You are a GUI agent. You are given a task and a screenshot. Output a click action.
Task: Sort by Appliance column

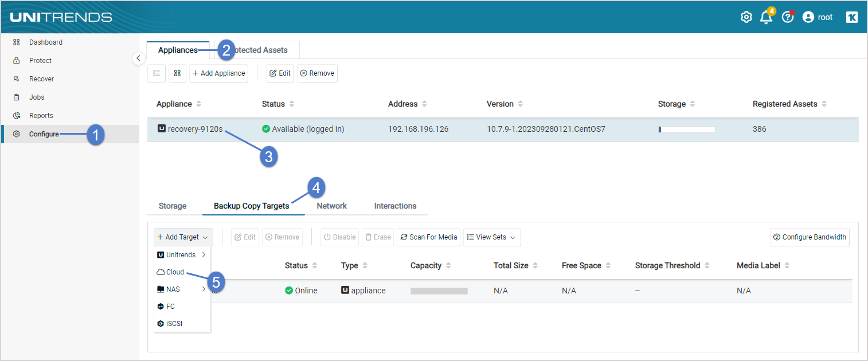tap(199, 104)
